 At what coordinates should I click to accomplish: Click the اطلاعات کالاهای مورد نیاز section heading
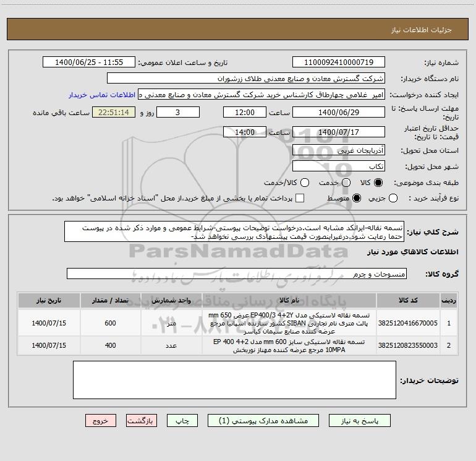412,252
